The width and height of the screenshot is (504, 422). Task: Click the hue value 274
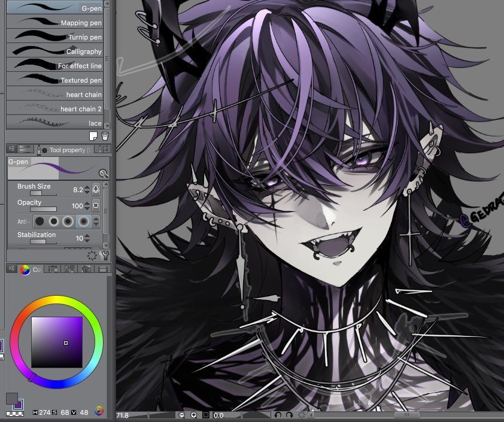[x=44, y=412]
